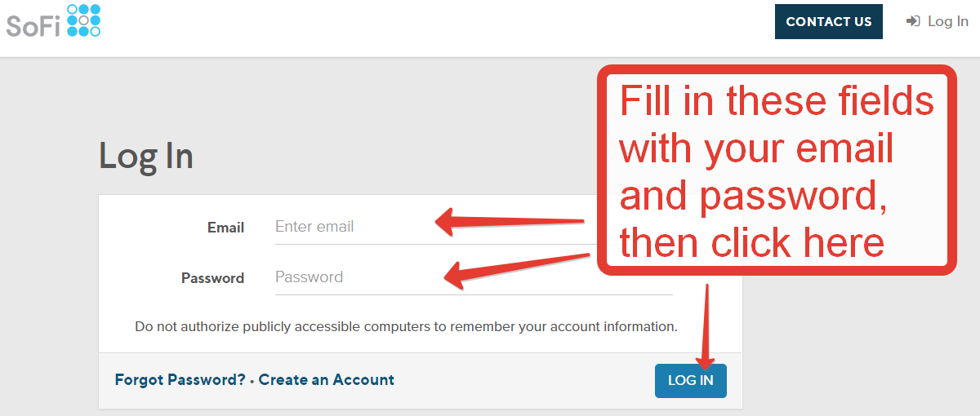Click the public computers warning text
Screen dimensions: 980x416
pyautogui.click(x=406, y=326)
